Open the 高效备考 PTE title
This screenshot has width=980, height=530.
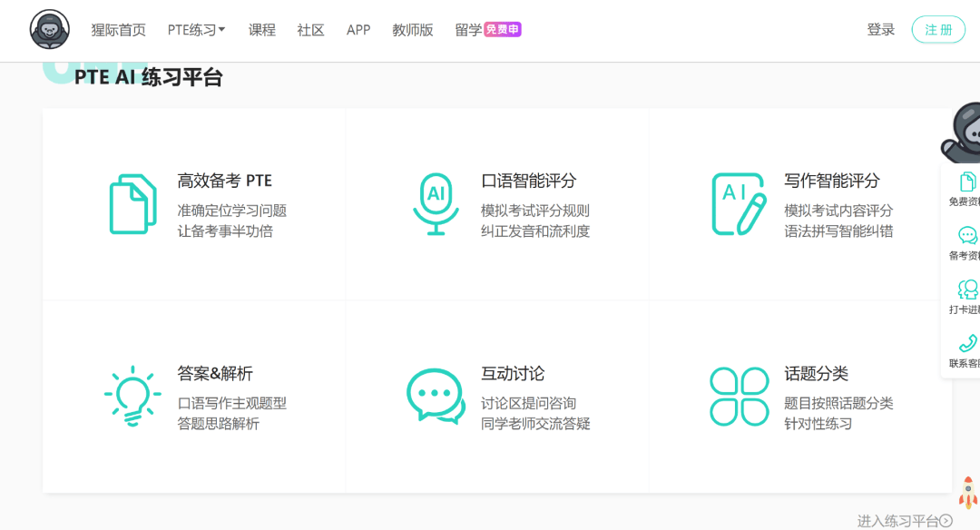tap(224, 181)
